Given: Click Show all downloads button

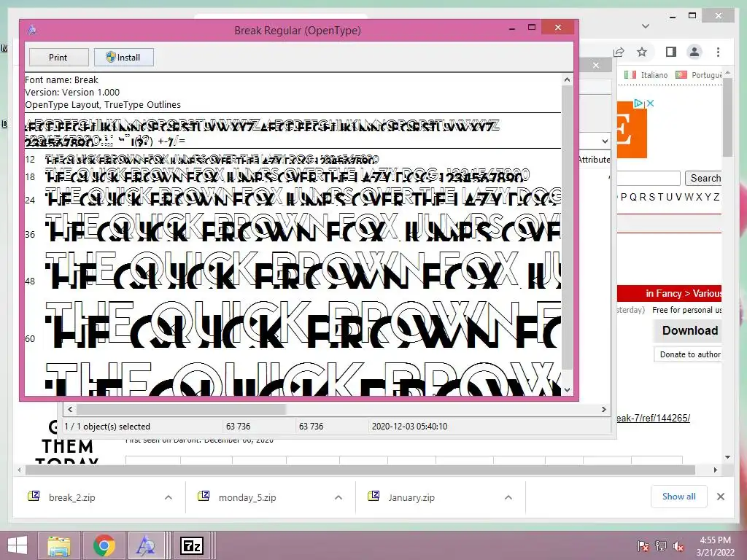Looking at the screenshot, I should 679,497.
